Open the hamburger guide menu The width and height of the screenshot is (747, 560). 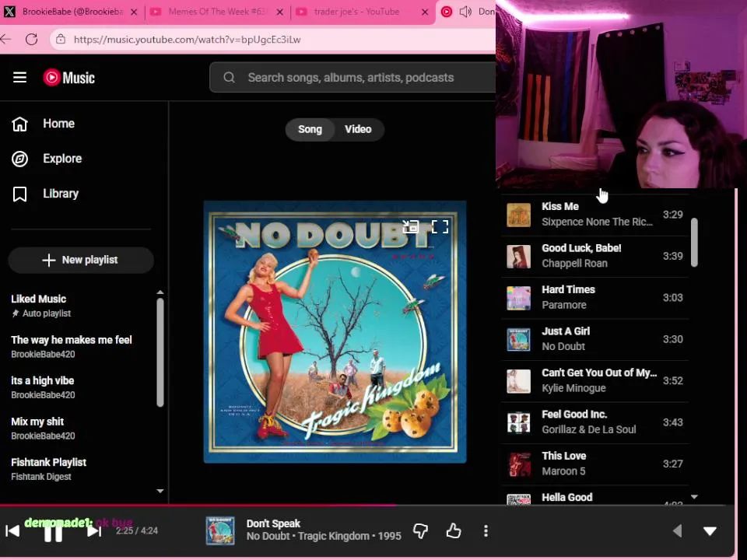point(19,77)
